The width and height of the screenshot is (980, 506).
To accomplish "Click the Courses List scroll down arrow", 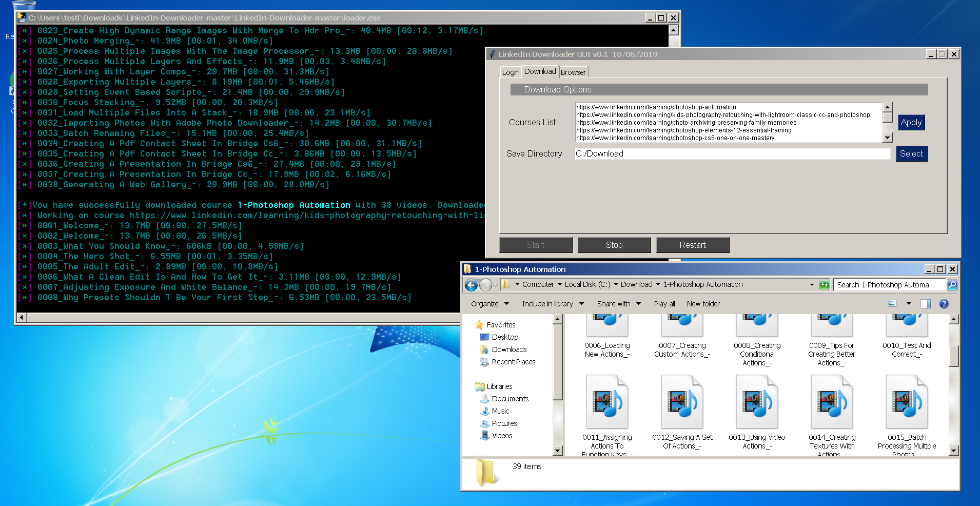I will (x=888, y=138).
